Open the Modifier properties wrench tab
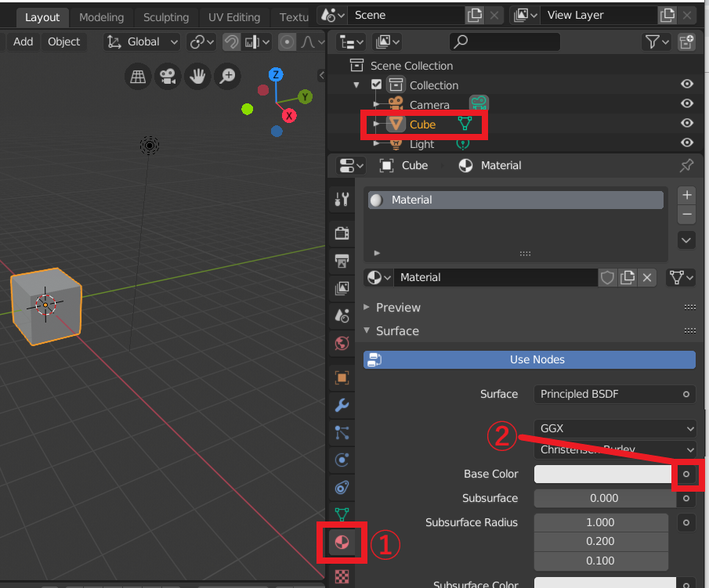709x588 pixels. pyautogui.click(x=342, y=406)
